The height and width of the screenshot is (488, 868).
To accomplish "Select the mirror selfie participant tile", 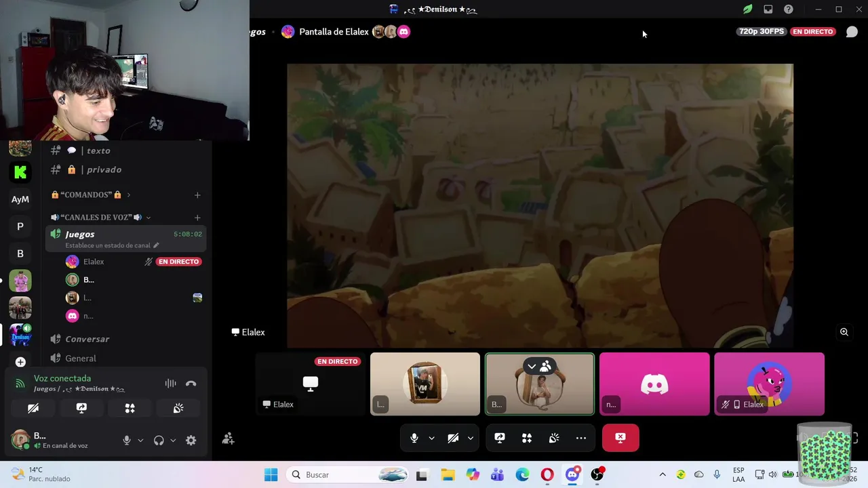I will coord(425,384).
